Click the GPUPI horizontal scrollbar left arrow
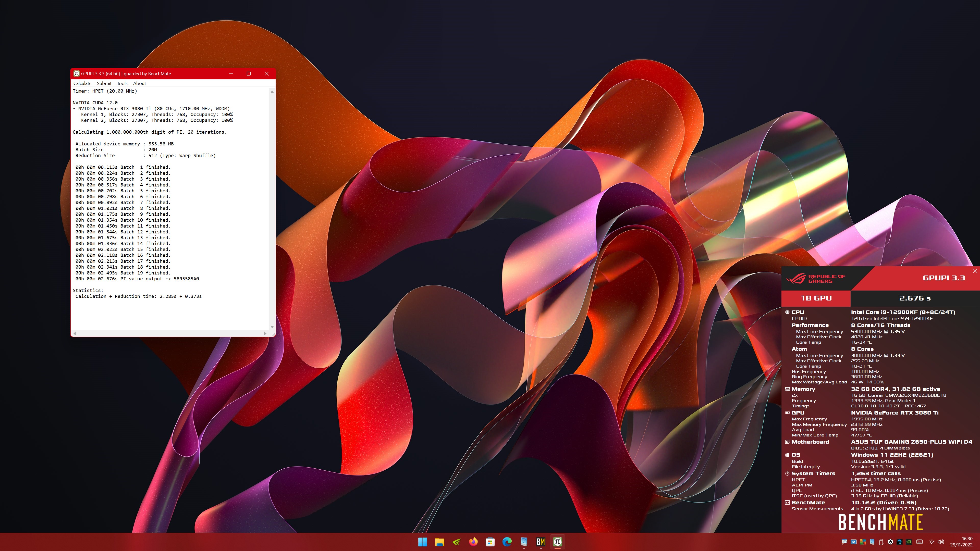This screenshot has width=980, height=551. coord(75,333)
